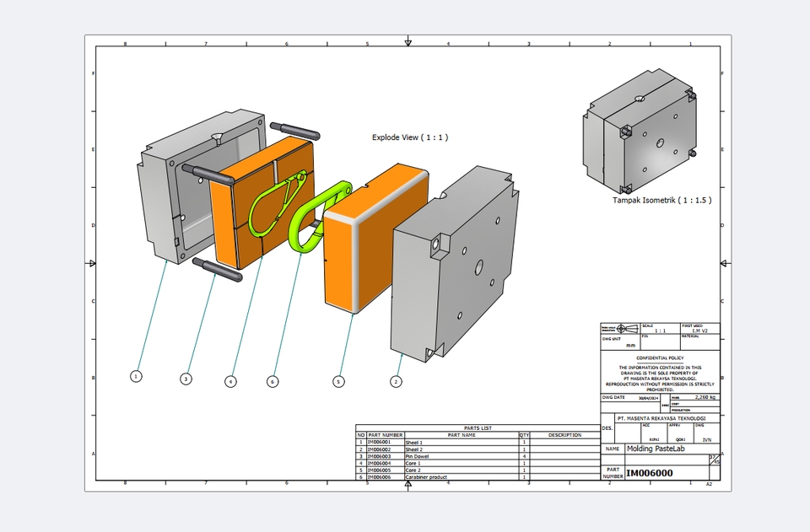Click the '2,260 kg' mass value
Image resolution: width=810 pixels, height=532 pixels.
click(705, 397)
